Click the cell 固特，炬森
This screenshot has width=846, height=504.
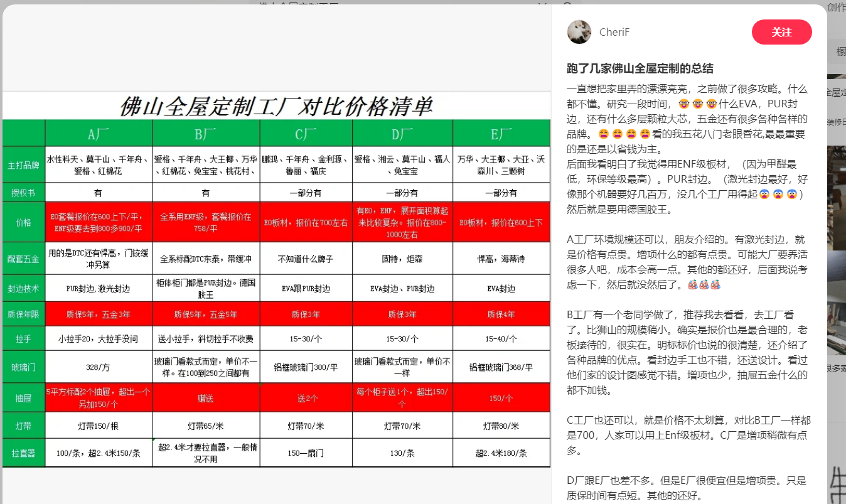click(x=402, y=259)
